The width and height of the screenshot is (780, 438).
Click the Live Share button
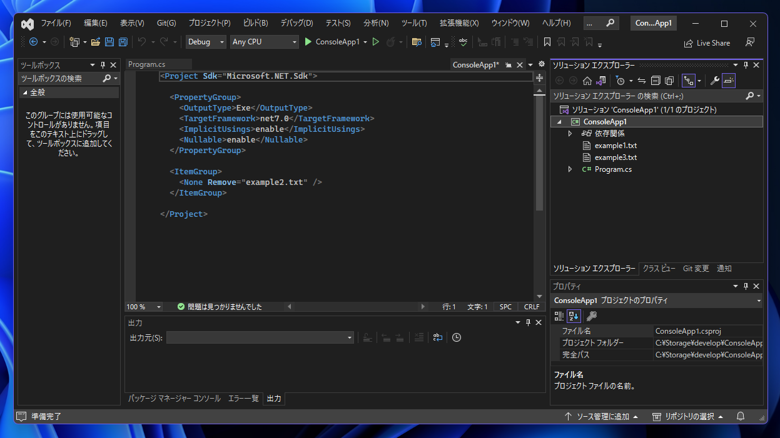(x=707, y=43)
